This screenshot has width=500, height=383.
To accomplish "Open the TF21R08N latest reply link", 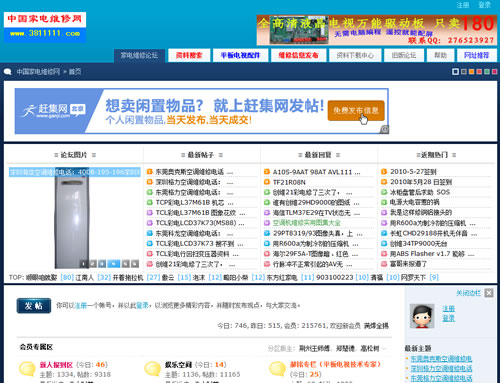I will point(289,182).
